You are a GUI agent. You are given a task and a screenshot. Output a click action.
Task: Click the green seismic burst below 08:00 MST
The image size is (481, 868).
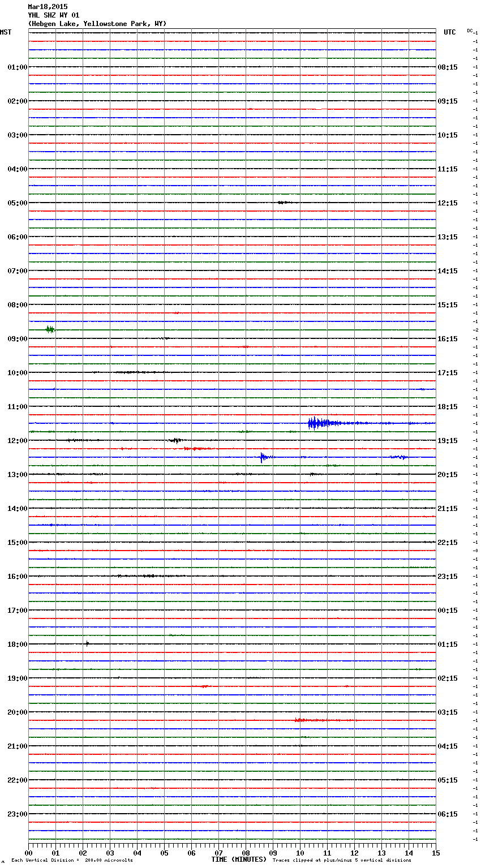(x=50, y=329)
